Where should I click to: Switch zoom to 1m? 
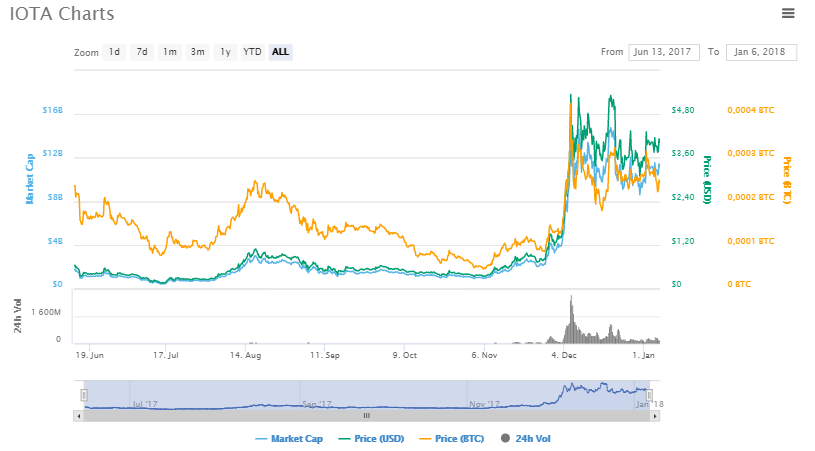pos(170,52)
